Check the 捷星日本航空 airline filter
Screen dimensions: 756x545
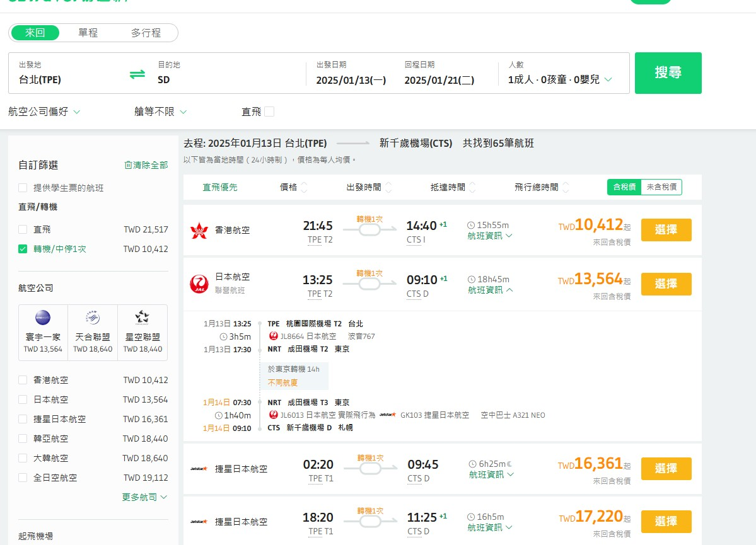pyautogui.click(x=23, y=419)
